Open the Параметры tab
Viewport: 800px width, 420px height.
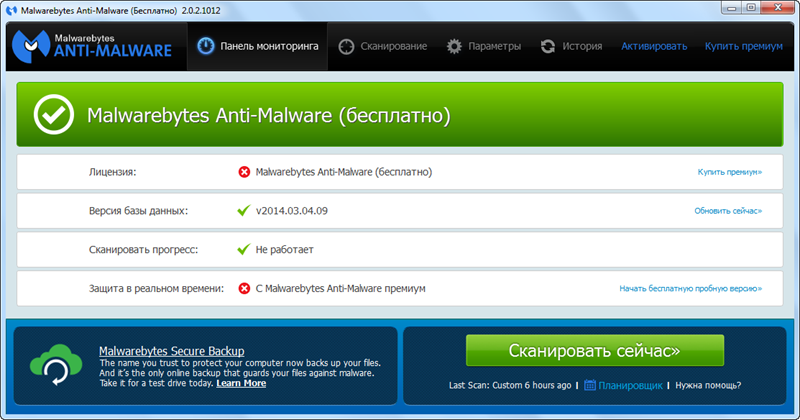pyautogui.click(x=484, y=46)
